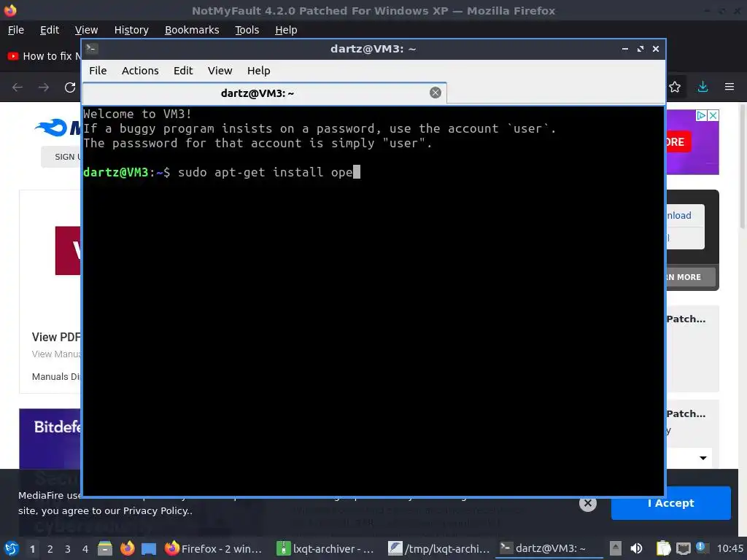Click the blue notification tray icon
Screen dimensions: 747x560
701,547
